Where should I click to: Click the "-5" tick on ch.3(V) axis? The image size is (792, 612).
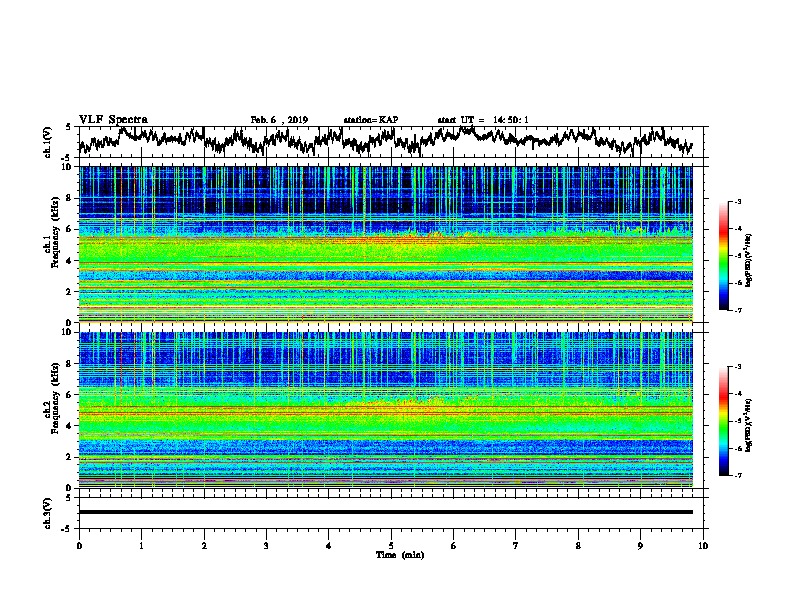67,529
